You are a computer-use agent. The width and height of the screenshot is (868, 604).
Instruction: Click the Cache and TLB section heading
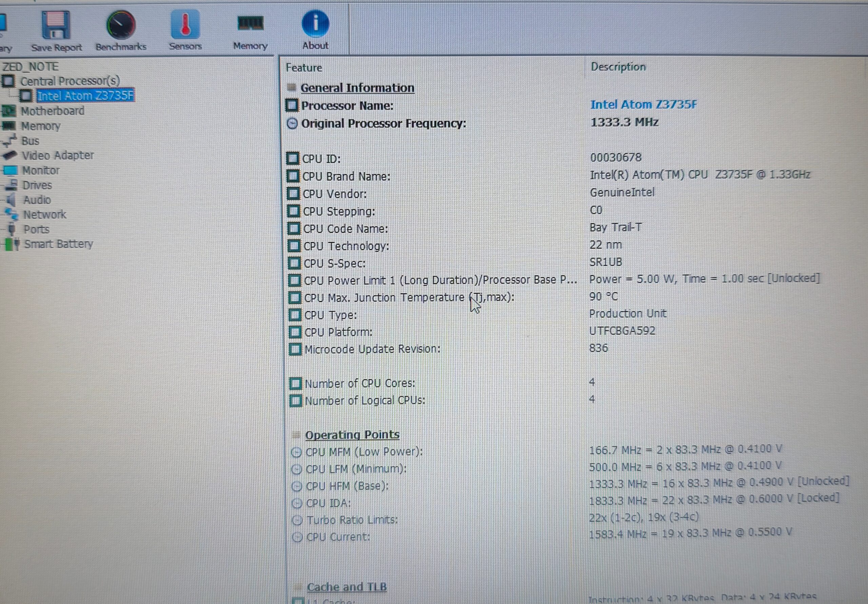[x=347, y=587]
